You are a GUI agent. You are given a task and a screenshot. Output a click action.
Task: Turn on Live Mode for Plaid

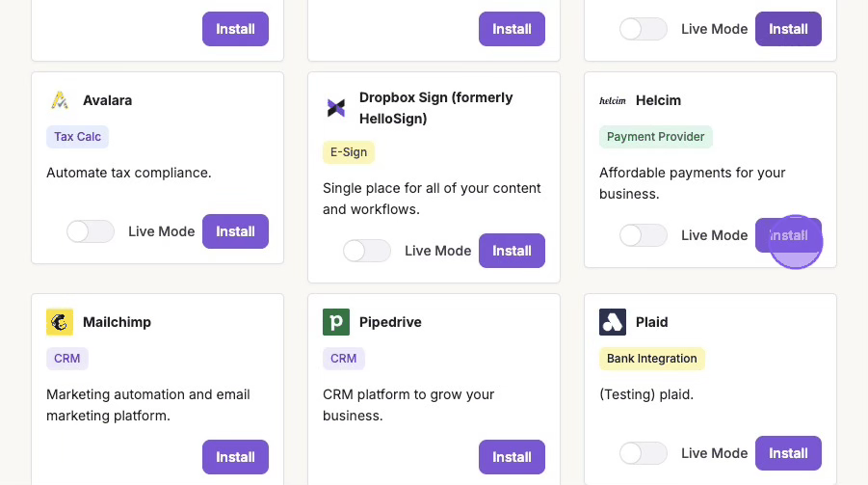tap(644, 453)
